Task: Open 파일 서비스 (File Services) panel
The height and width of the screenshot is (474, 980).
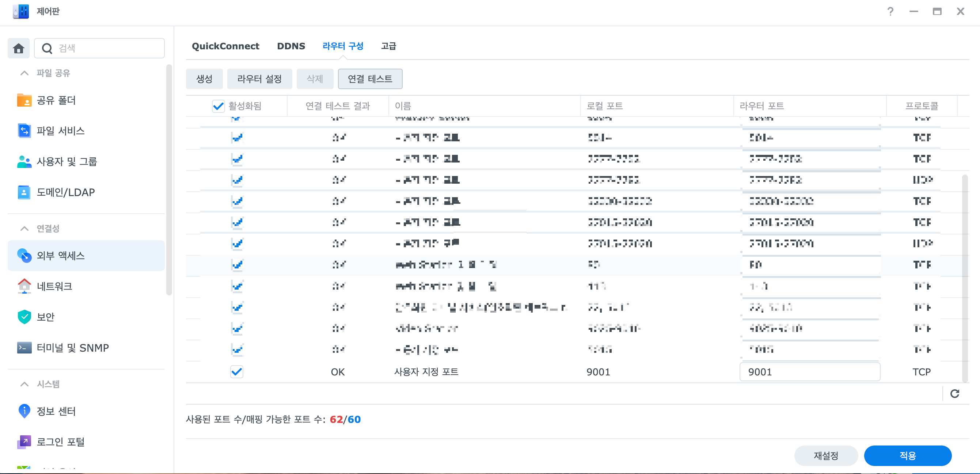Action: click(x=60, y=131)
